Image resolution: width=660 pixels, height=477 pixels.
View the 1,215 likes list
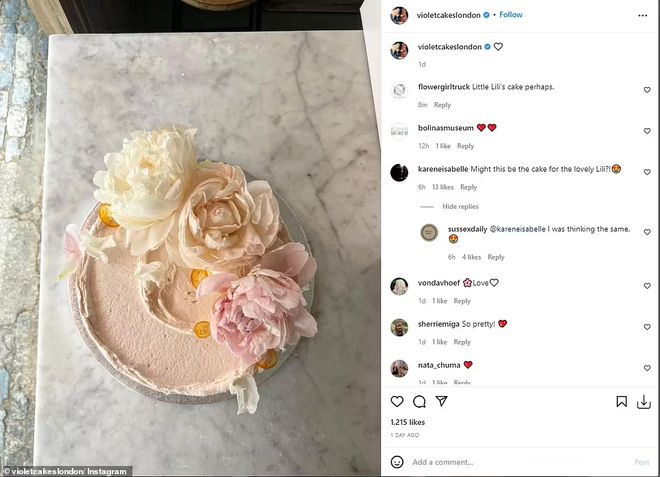(x=407, y=422)
